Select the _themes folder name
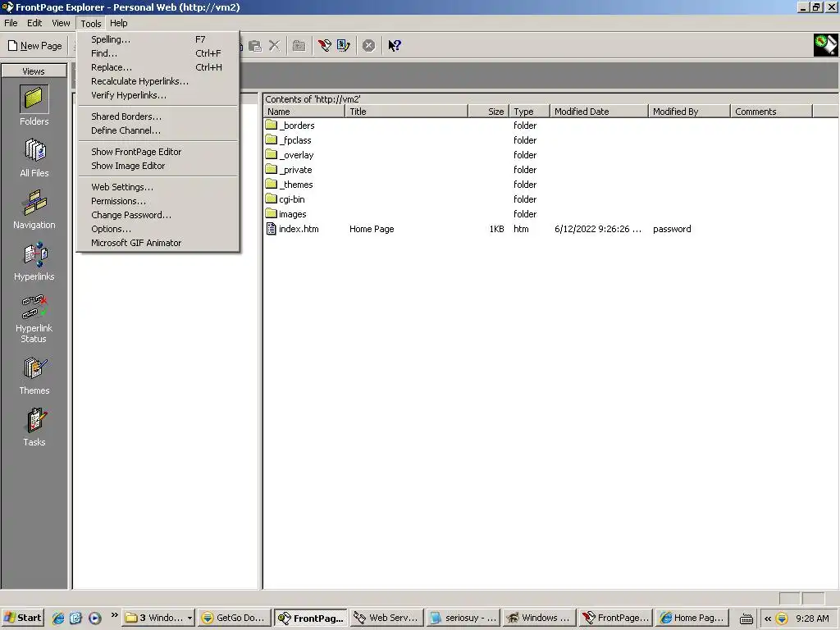This screenshot has width=840, height=630. (x=295, y=185)
